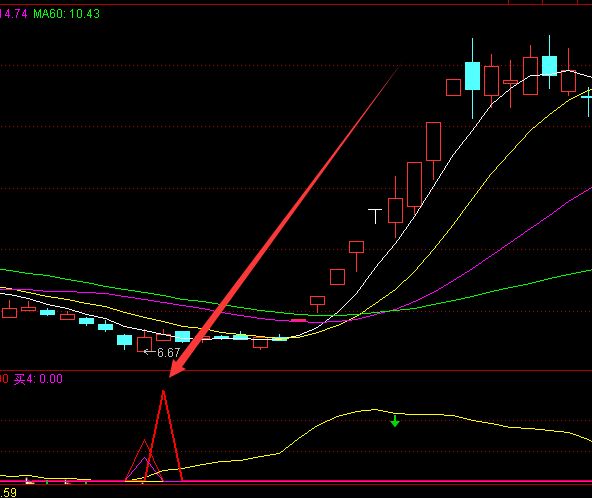Click the pink horizontal baseline in indicator panel

click(296, 481)
